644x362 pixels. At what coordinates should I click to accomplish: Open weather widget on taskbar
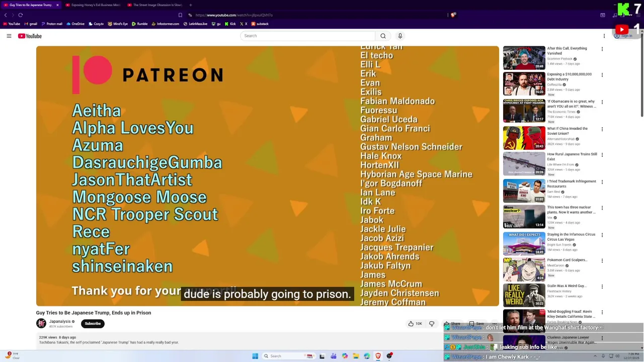tap(12, 356)
